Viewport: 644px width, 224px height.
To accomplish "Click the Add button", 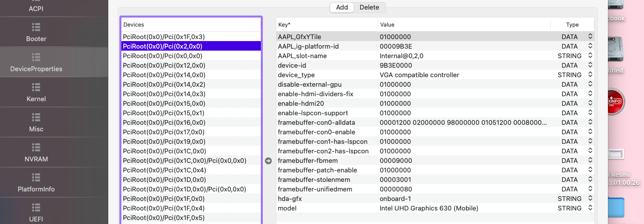I will tap(342, 7).
